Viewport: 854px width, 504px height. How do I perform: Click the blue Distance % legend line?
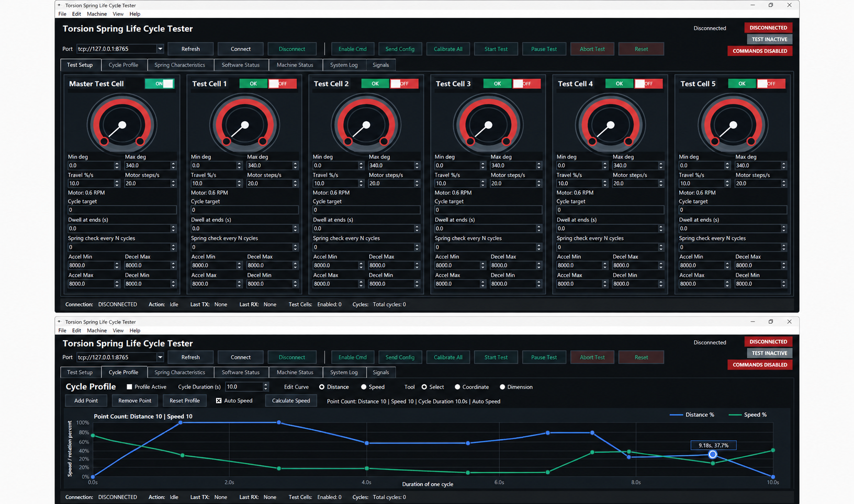pyautogui.click(x=676, y=415)
